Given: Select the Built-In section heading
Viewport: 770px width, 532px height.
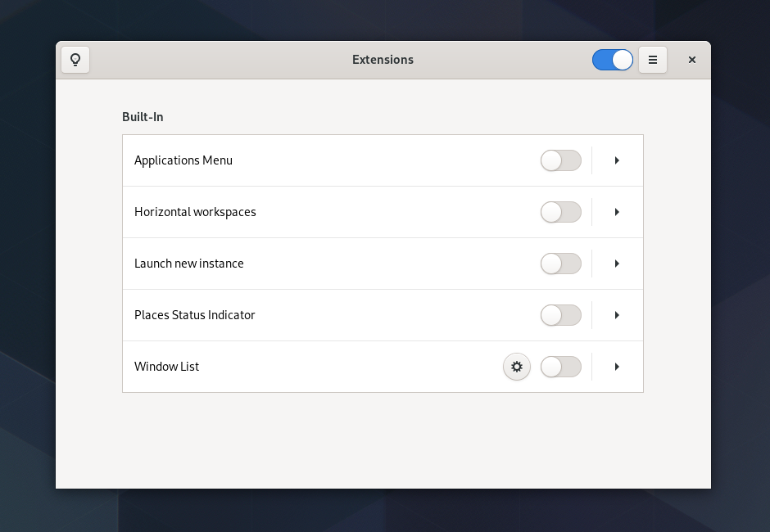Looking at the screenshot, I should (x=141, y=117).
